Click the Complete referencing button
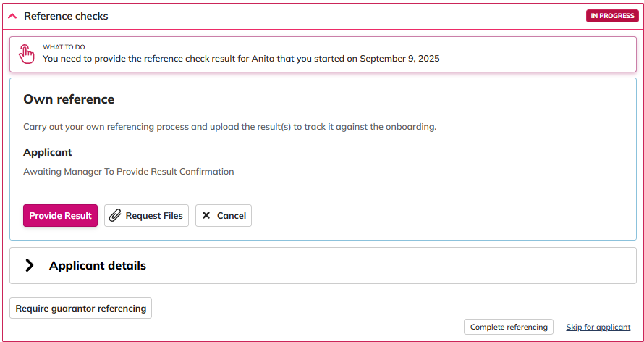The height and width of the screenshot is (342, 644). point(509,327)
